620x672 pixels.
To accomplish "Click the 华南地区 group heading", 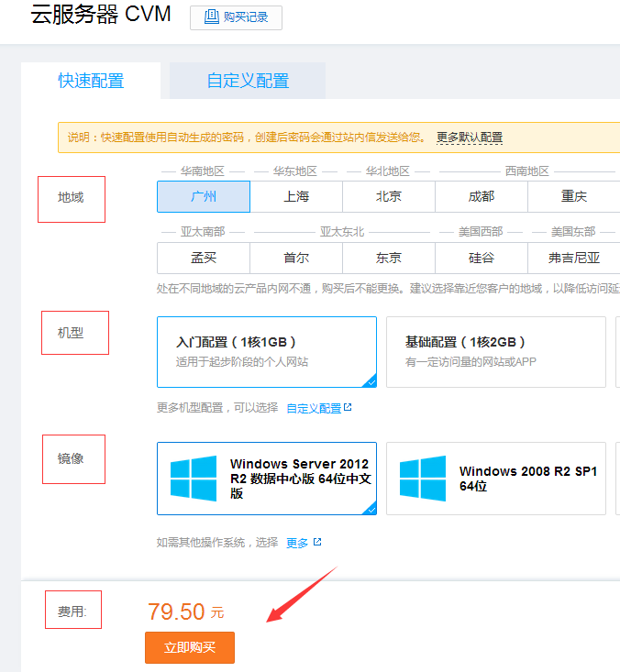I will coord(203,171).
